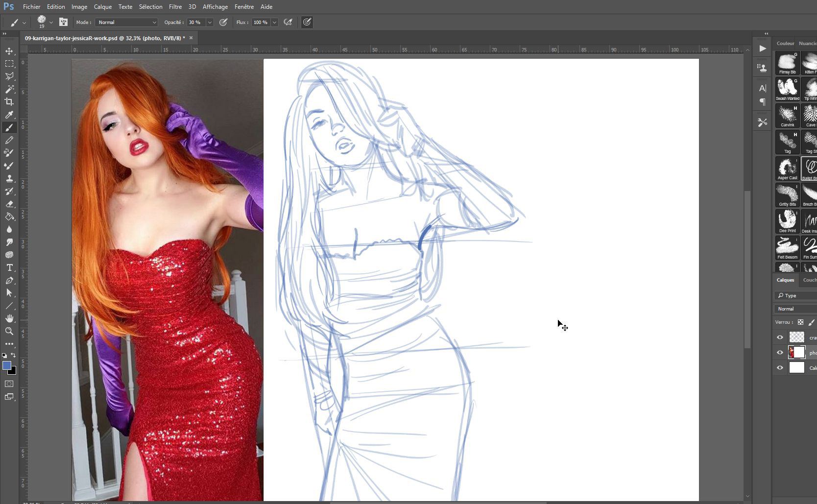
Task: Select the Sponge tool
Action: click(x=9, y=255)
